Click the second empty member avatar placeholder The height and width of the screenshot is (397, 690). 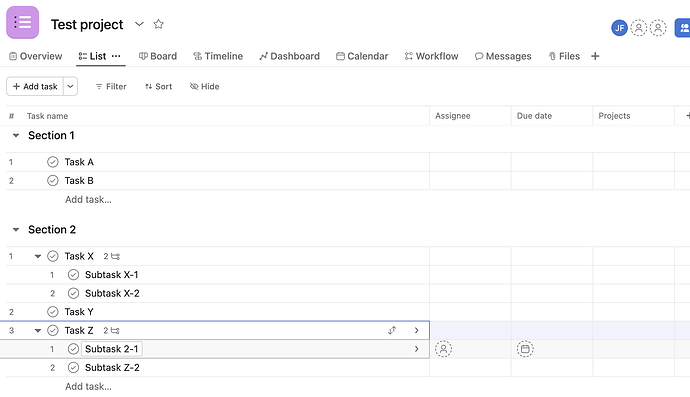point(658,28)
